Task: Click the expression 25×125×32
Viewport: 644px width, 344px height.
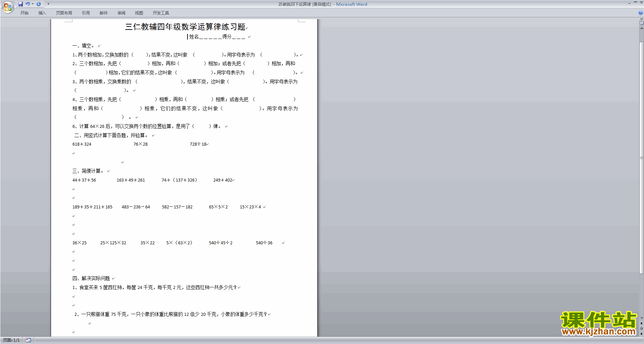Action: [x=113, y=243]
